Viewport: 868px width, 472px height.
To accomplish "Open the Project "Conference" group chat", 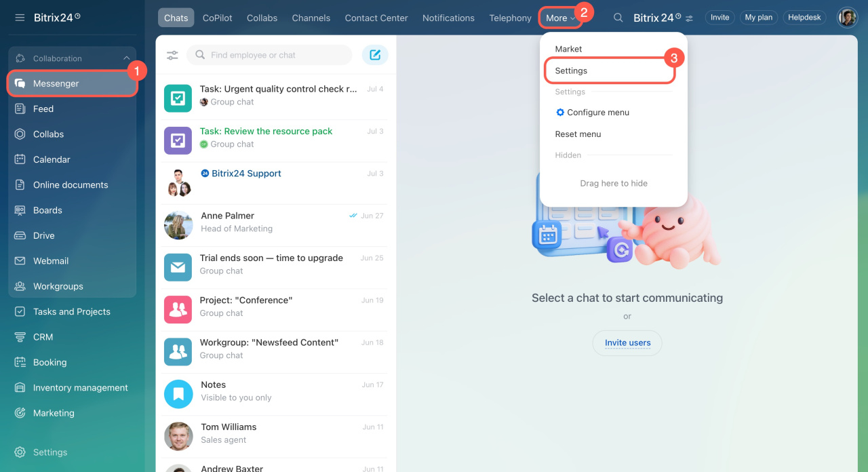I will click(x=276, y=310).
